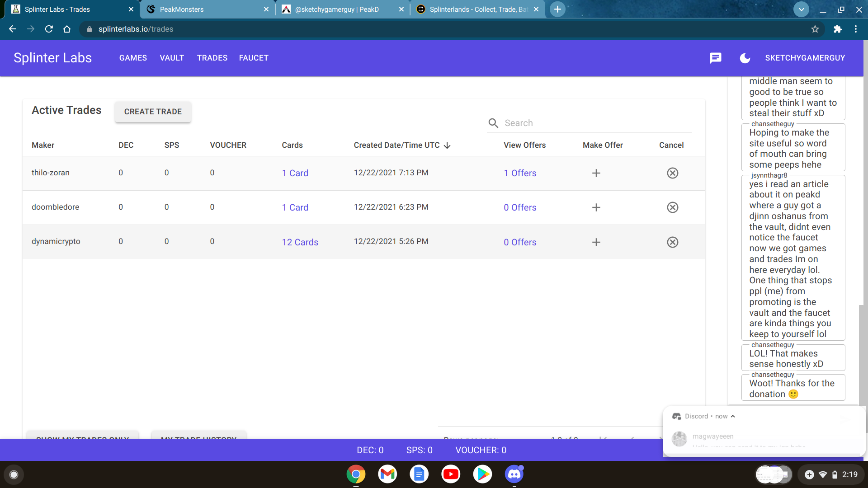Open browser extensions puzzle icon
The image size is (868, 488).
[x=838, y=29]
